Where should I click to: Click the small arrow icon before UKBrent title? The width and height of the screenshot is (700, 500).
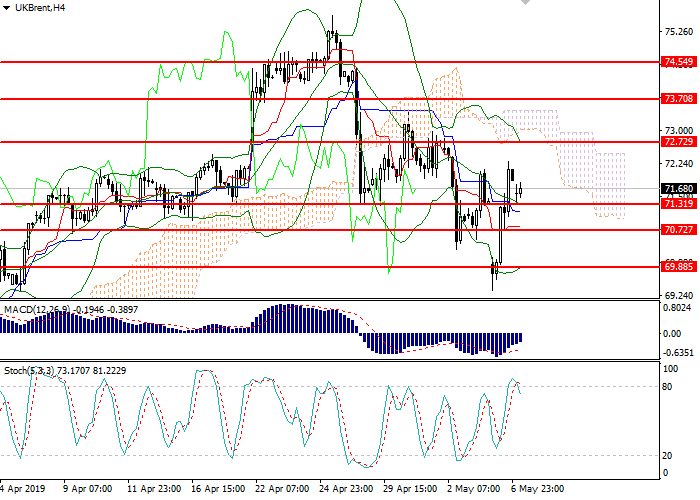coord(7,7)
